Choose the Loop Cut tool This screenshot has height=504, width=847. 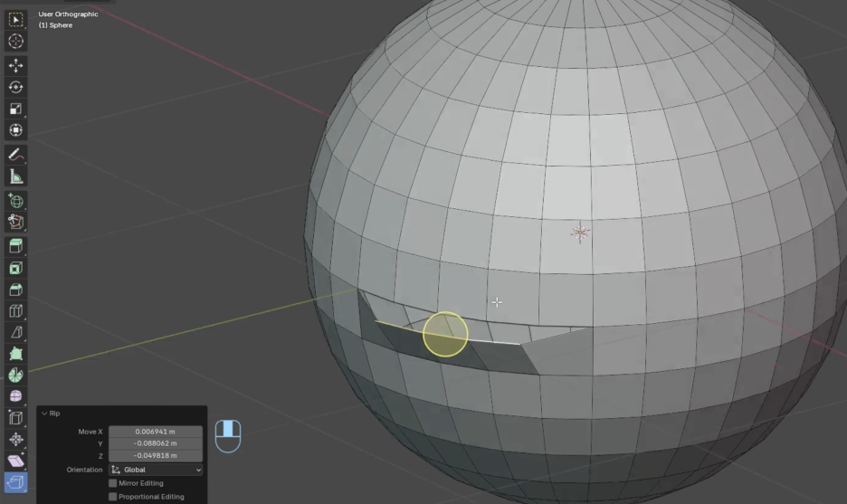pos(15,310)
